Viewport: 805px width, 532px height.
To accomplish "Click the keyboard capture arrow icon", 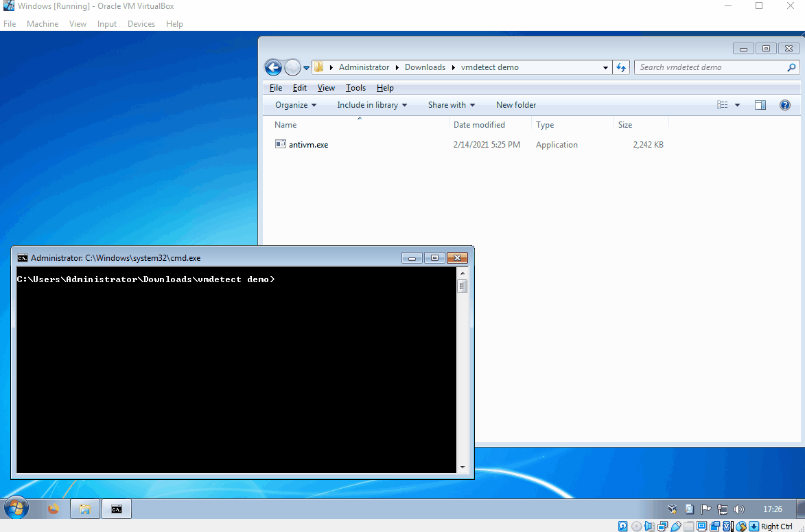I will 754,526.
